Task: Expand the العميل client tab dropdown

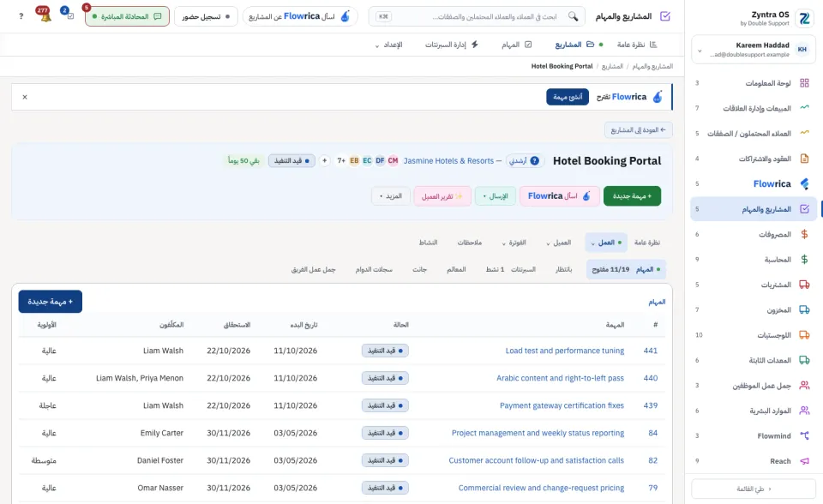Action: click(558, 243)
